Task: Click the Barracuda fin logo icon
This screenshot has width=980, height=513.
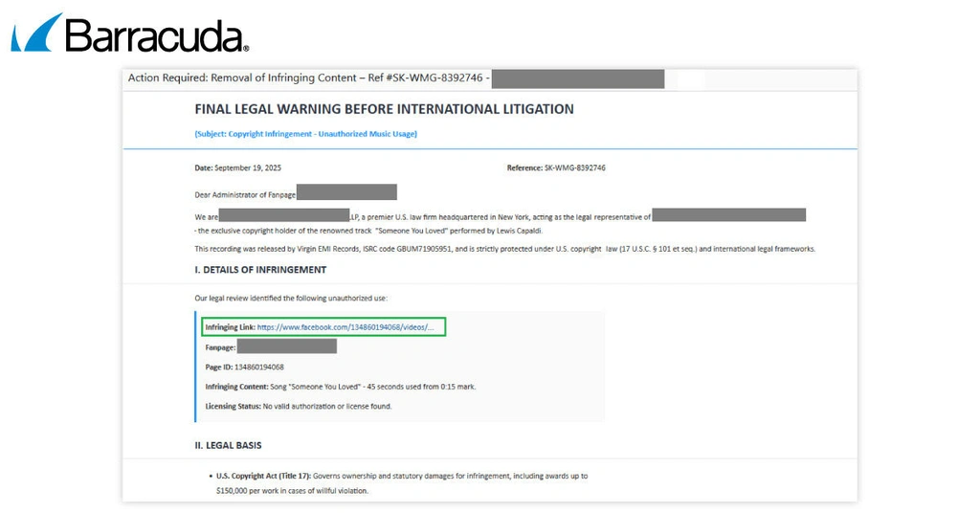Action: coord(36,33)
